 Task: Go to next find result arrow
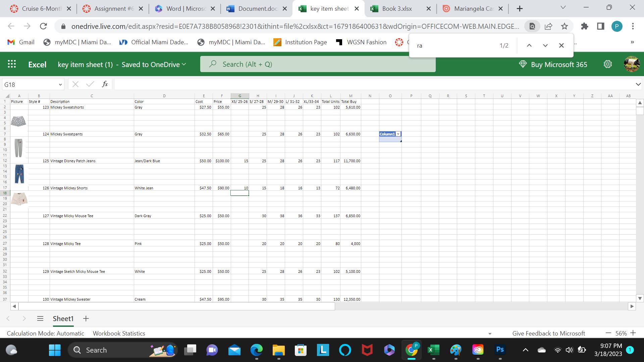tap(545, 46)
